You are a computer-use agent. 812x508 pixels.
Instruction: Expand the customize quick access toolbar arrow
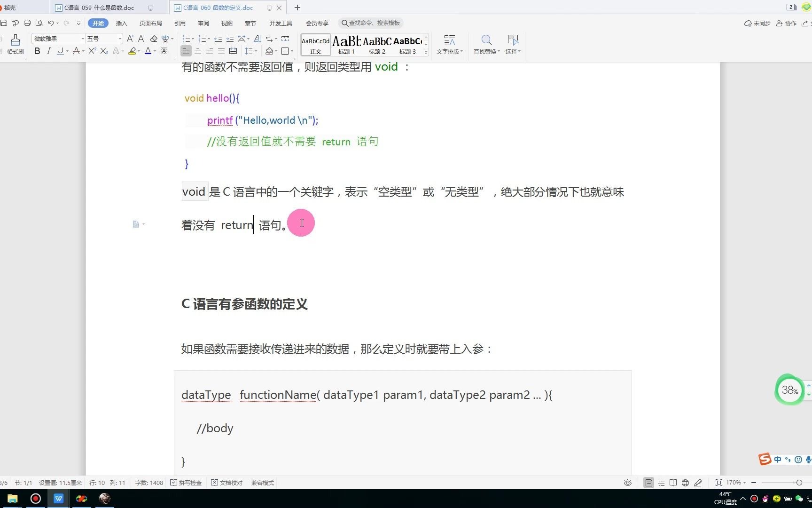[78, 23]
